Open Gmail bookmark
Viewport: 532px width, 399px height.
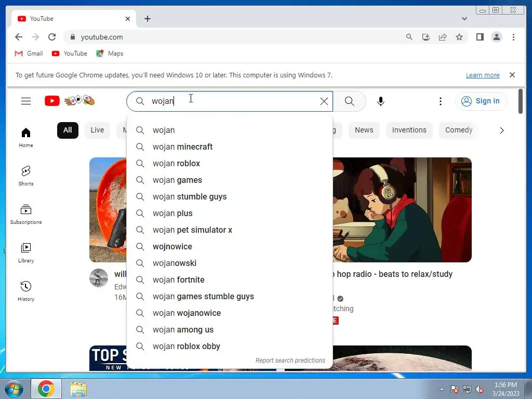29,54
